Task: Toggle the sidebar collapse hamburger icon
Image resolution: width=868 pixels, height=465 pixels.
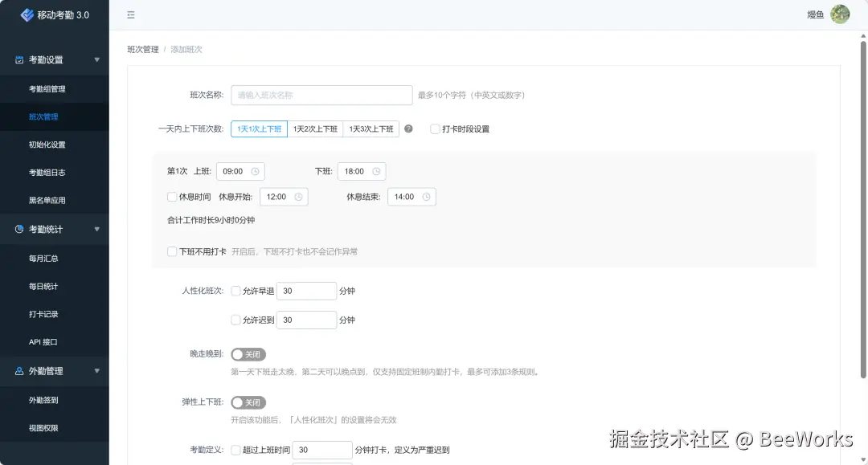Action: click(x=131, y=15)
